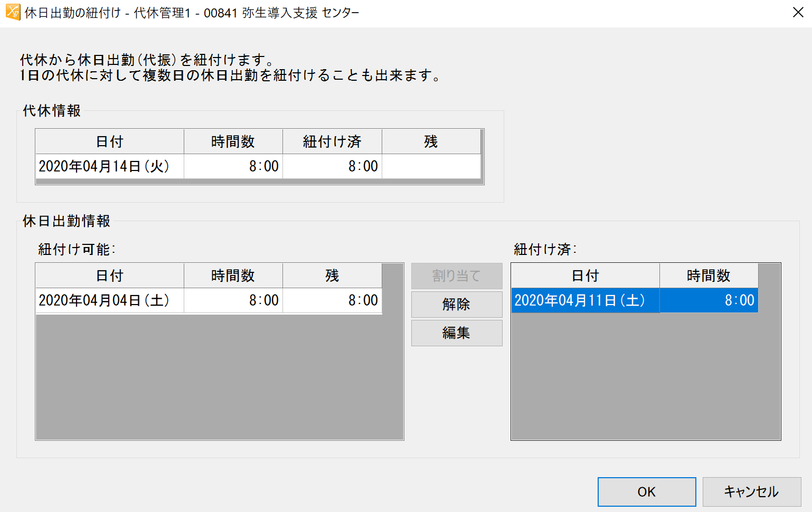The image size is (812, 512).
Task: Click 8:00 時間数 cell in 代休情報 row
Action: coord(233,166)
